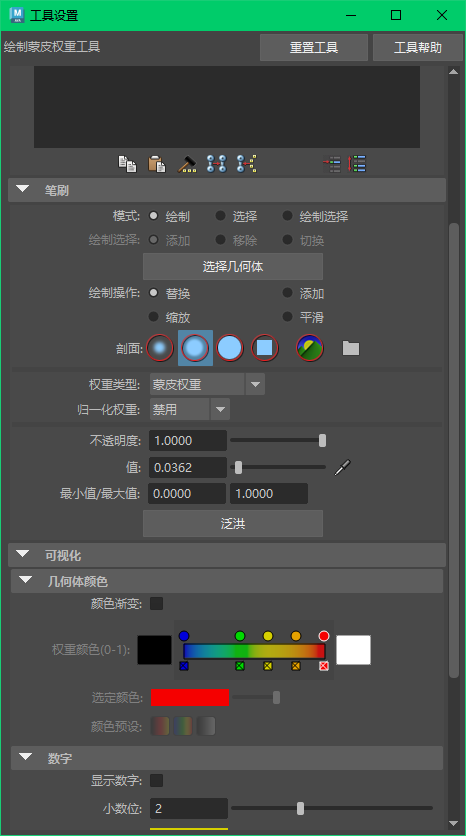This screenshot has height=836, width=466.
Task: Click the paste weights icon
Action: [x=157, y=164]
